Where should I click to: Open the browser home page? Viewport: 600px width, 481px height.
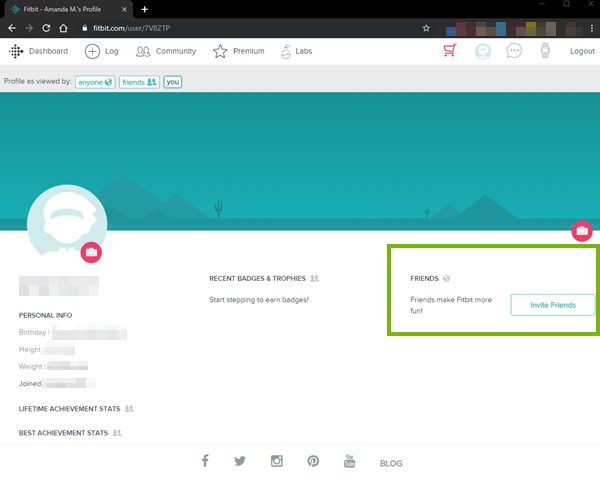[64, 28]
